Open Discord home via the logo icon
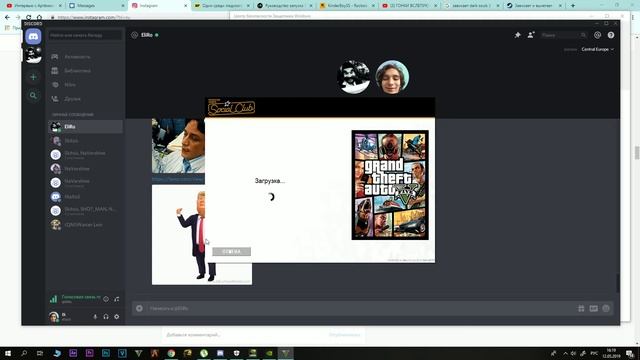Image resolution: width=640 pixels, height=360 pixels. [x=33, y=37]
